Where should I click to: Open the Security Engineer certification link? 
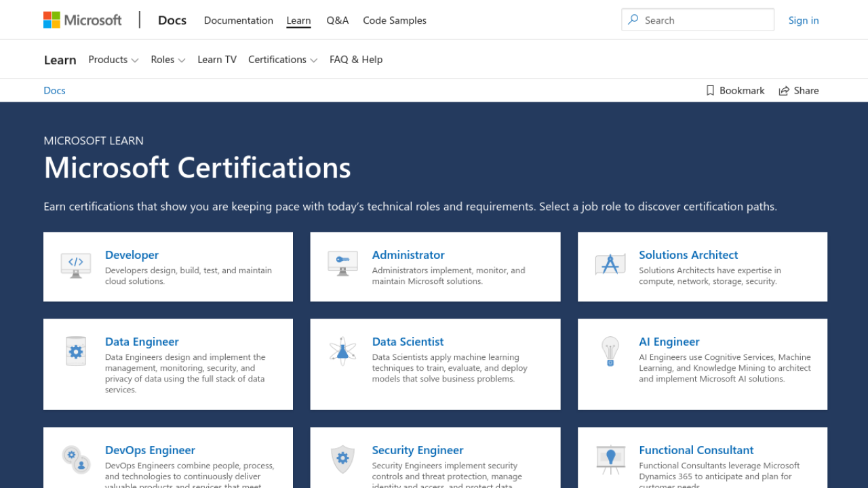coord(418,450)
